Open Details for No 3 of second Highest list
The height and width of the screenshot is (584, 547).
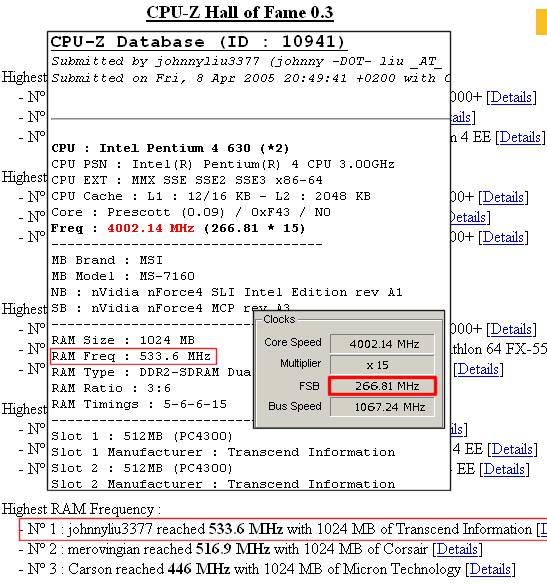click(x=503, y=237)
